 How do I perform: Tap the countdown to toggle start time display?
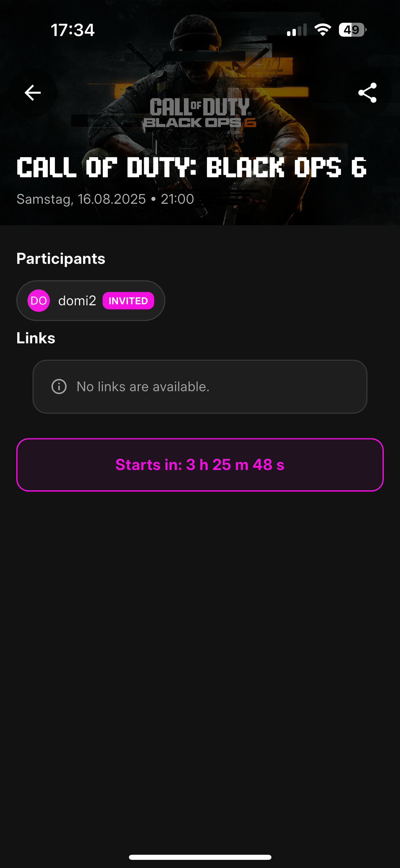point(200,465)
